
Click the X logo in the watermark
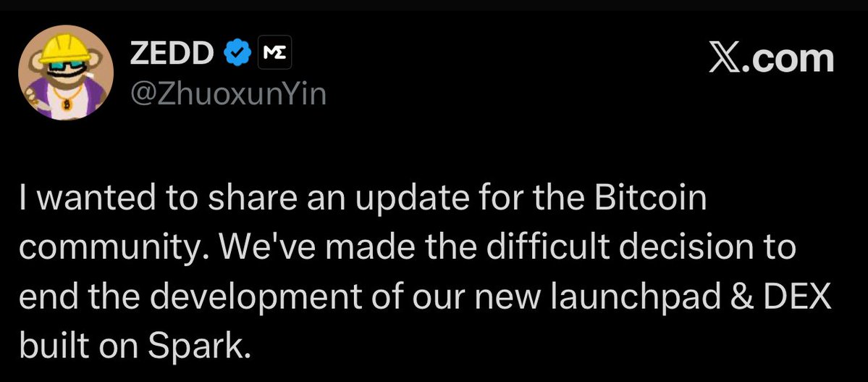click(727, 59)
